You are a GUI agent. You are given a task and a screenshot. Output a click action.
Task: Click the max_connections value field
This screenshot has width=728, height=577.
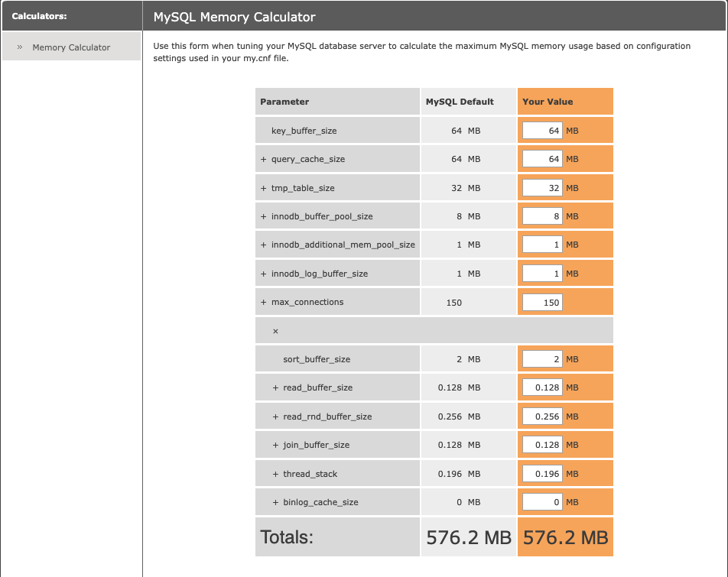542,303
